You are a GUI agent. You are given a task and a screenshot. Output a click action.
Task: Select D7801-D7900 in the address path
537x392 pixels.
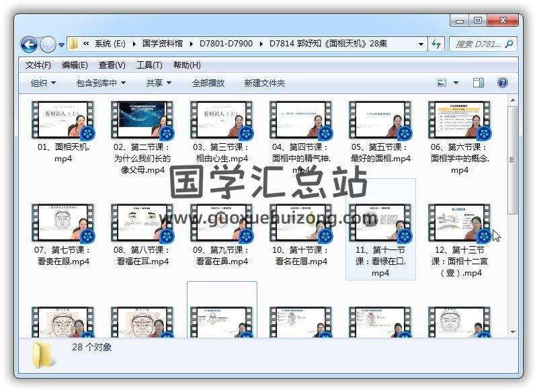(x=226, y=44)
